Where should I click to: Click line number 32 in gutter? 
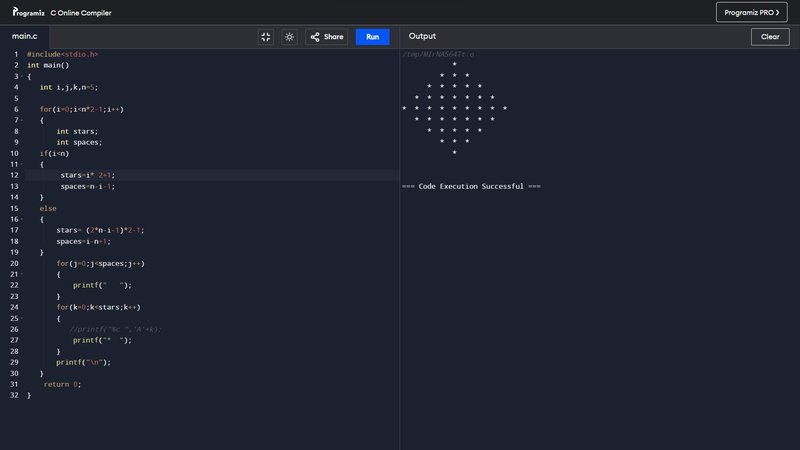[x=14, y=395]
